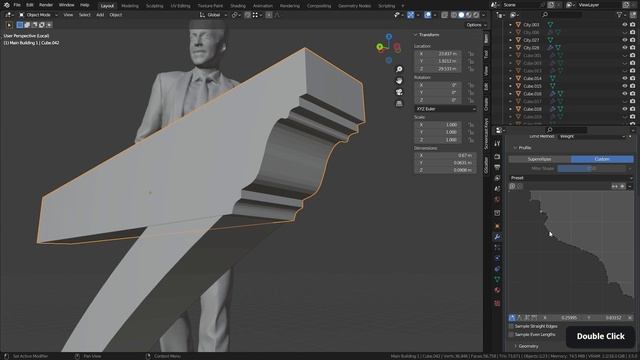This screenshot has width=640, height=360.
Task: Select the Custom profile button
Action: pos(602,159)
